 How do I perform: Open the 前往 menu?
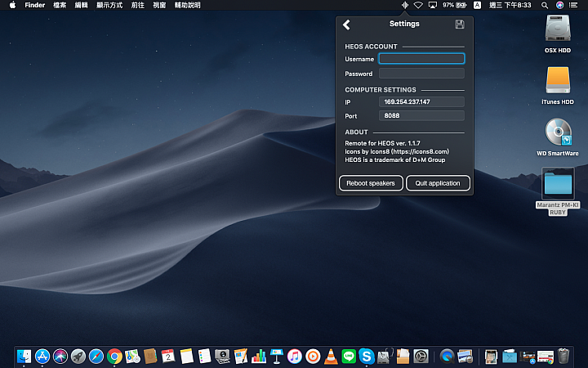coord(138,5)
